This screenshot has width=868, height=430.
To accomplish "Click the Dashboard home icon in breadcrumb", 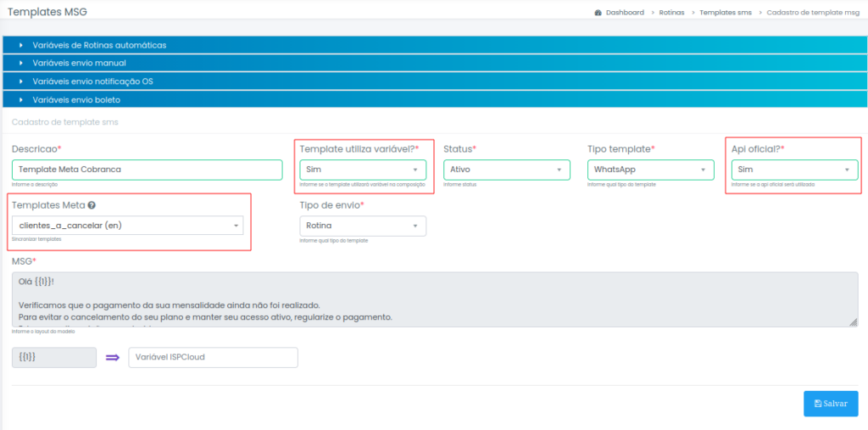I will coord(598,13).
